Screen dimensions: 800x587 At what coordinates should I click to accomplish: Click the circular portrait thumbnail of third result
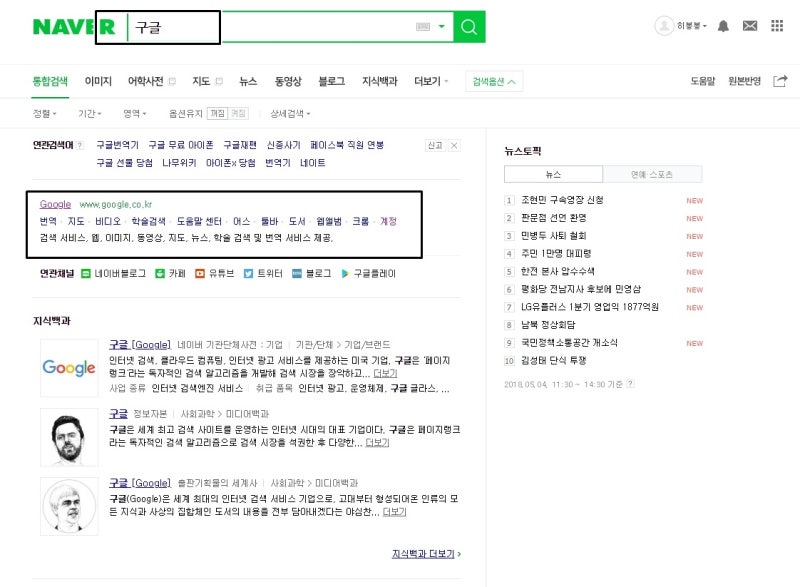(69, 506)
